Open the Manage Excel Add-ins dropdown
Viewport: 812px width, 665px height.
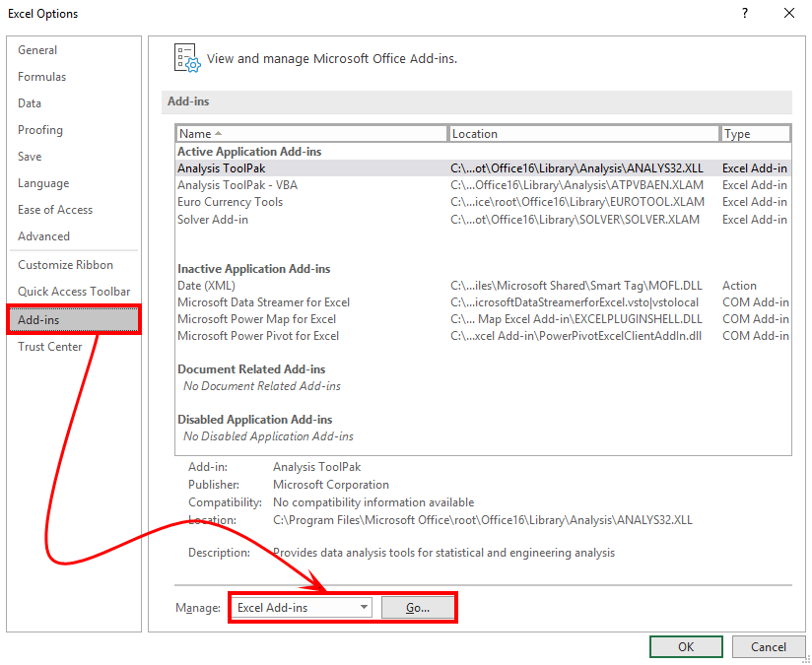[303, 608]
